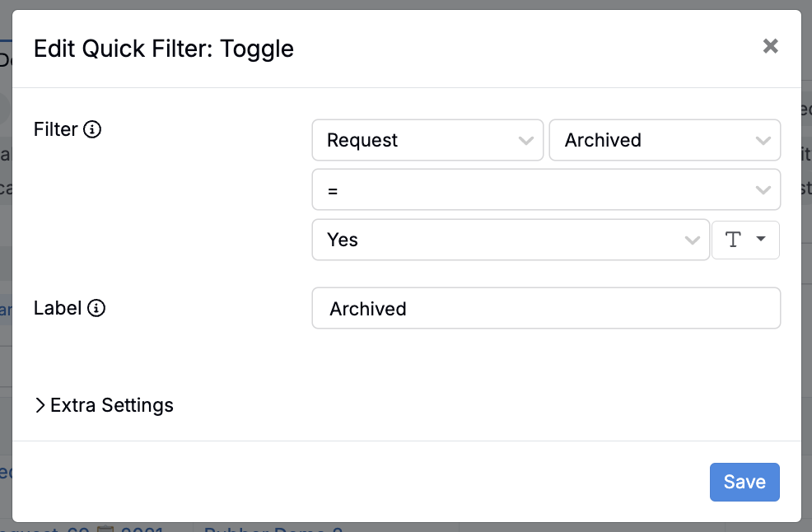The height and width of the screenshot is (532, 812).
Task: Open the Archived field dropdown
Action: (x=653, y=141)
